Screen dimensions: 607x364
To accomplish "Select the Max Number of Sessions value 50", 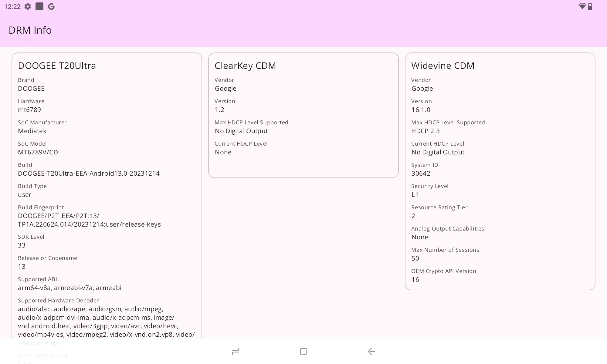I will click(x=415, y=258).
